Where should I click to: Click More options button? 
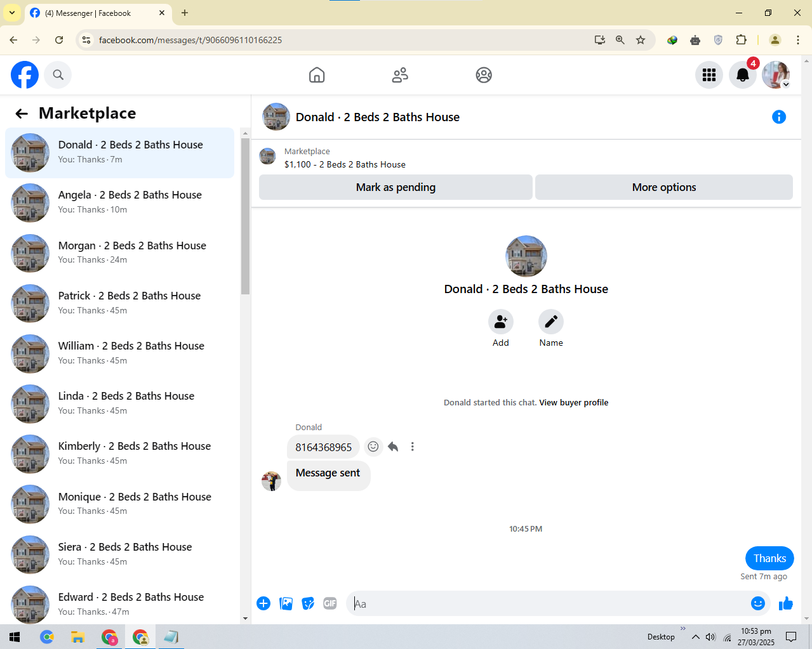(664, 187)
